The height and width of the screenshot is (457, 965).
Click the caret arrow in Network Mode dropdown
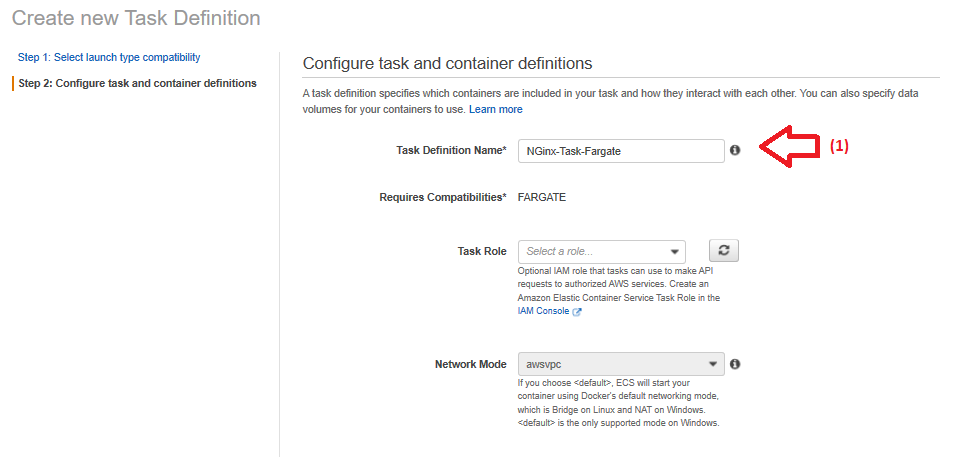tap(712, 364)
